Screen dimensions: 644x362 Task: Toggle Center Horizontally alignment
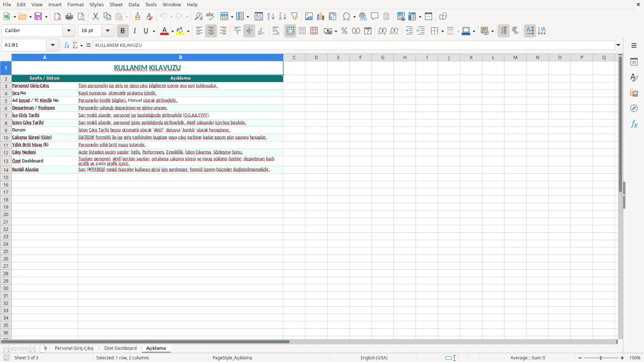point(211,31)
